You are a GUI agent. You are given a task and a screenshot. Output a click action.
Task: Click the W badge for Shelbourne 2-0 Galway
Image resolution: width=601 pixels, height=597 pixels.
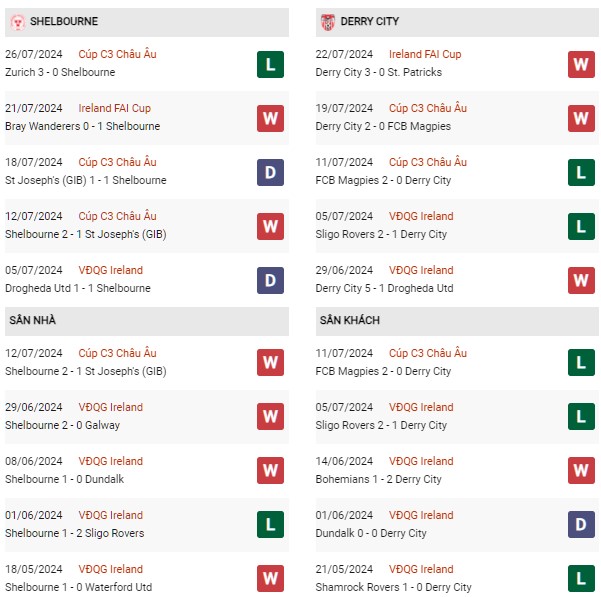pyautogui.click(x=270, y=417)
